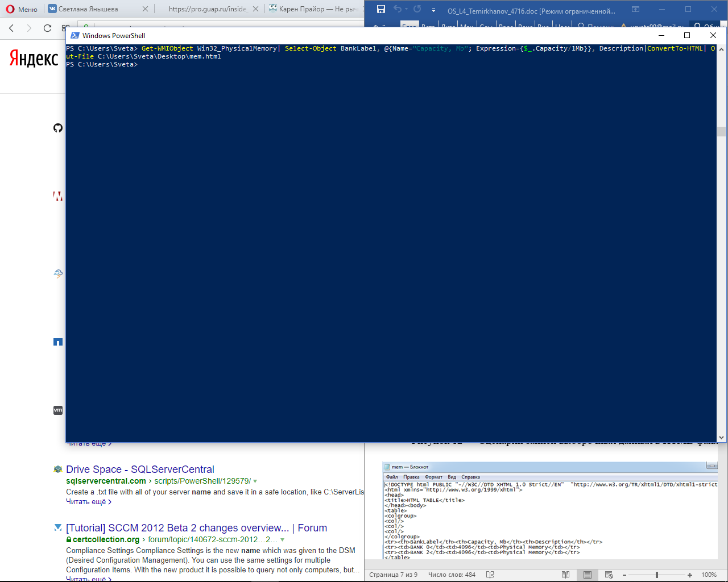Click the Файл menu in the Notepad image
This screenshot has width=728, height=582.
click(x=392, y=477)
